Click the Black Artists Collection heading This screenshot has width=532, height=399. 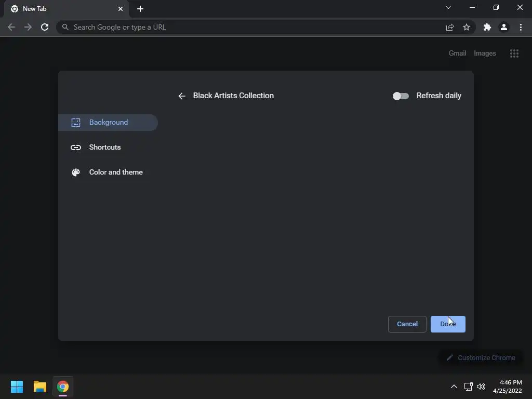point(233,96)
